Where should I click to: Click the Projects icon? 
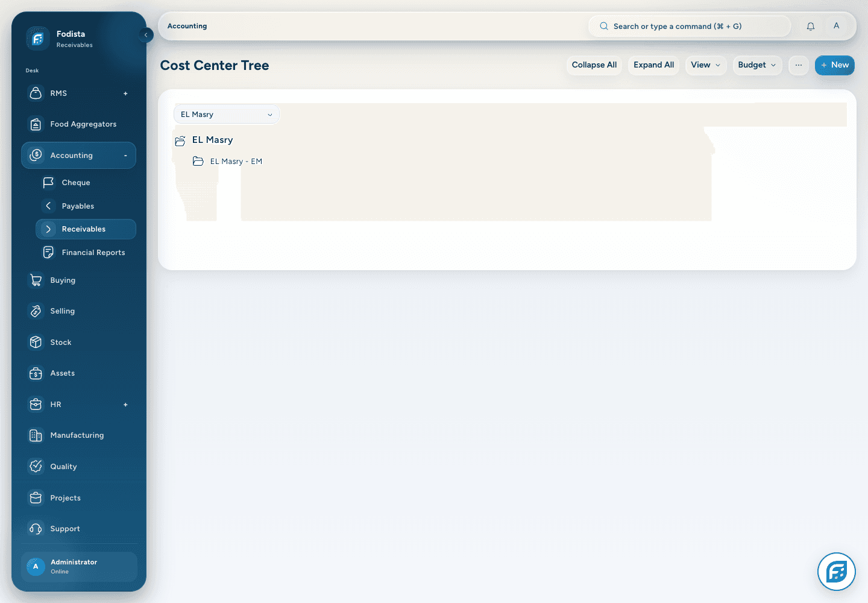[x=36, y=498]
